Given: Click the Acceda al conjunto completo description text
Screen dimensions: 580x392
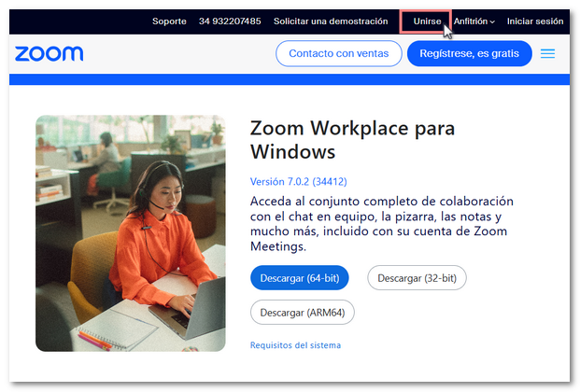Looking at the screenshot, I should [x=382, y=223].
